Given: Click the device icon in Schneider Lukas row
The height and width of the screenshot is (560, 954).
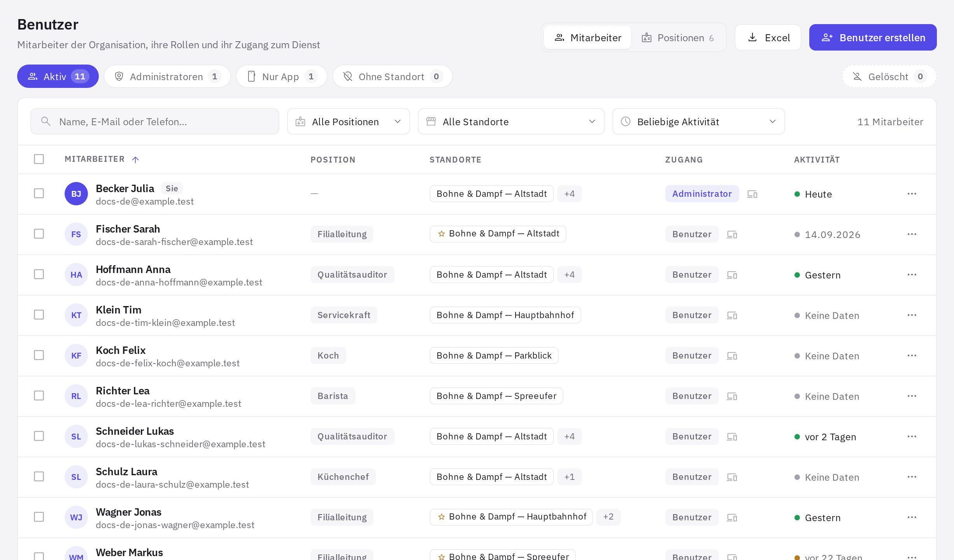Looking at the screenshot, I should click(x=732, y=437).
